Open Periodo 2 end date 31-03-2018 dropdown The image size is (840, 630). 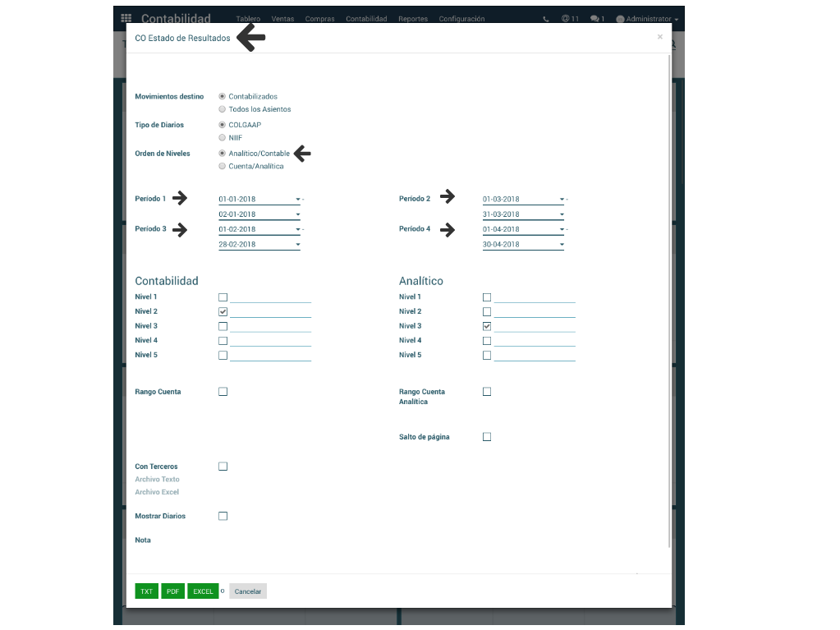[562, 215]
